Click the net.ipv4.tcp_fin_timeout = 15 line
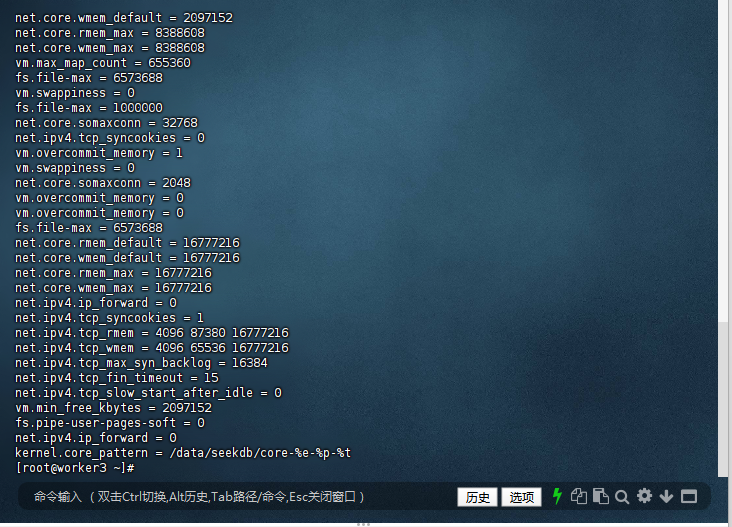The height and width of the screenshot is (527, 732). point(117,378)
